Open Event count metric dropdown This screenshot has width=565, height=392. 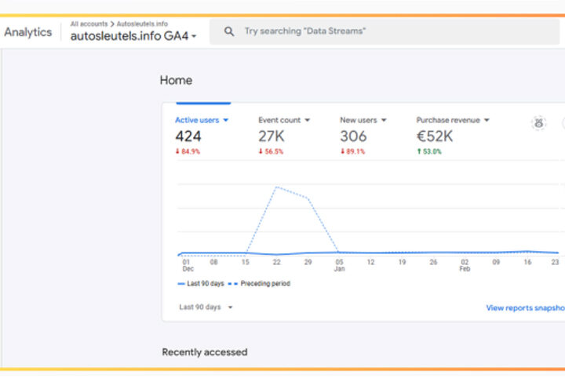coord(284,120)
